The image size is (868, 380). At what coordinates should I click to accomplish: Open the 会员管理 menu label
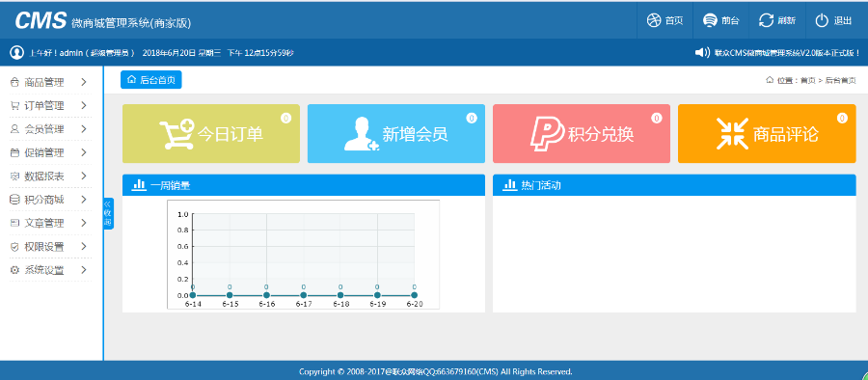click(44, 129)
